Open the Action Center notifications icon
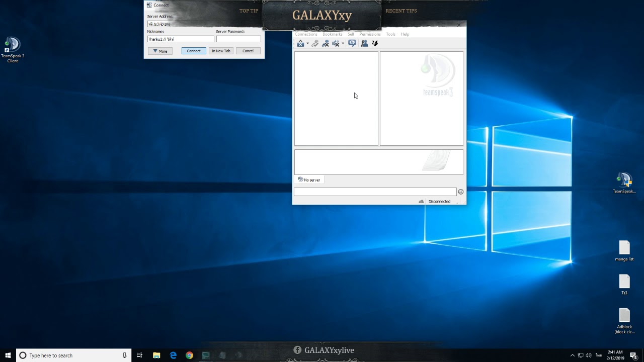This screenshot has height=362, width=644. tap(633, 355)
